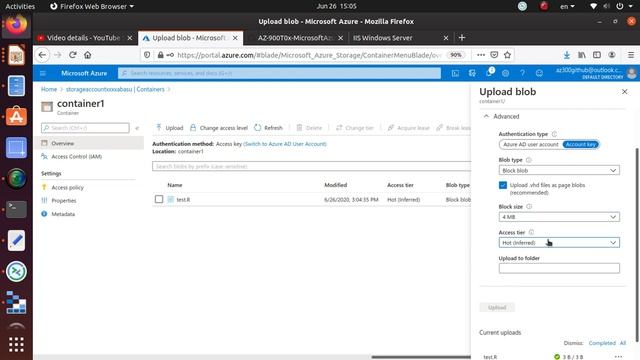Collapse the Advanced section
This screenshot has width=640, height=360.
[x=501, y=116]
